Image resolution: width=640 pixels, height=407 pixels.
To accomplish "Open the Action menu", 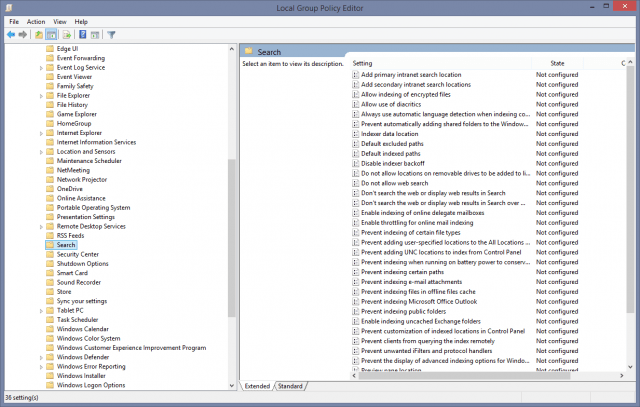I will 36,22.
